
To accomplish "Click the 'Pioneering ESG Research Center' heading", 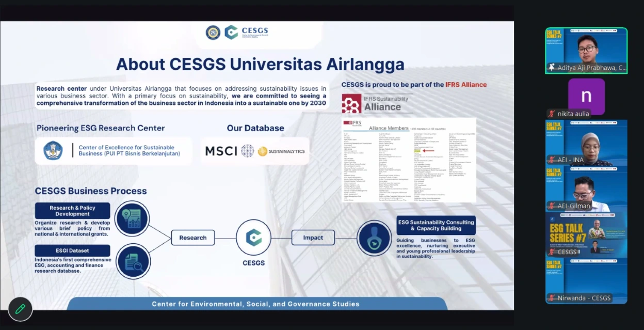I will 101,128.
